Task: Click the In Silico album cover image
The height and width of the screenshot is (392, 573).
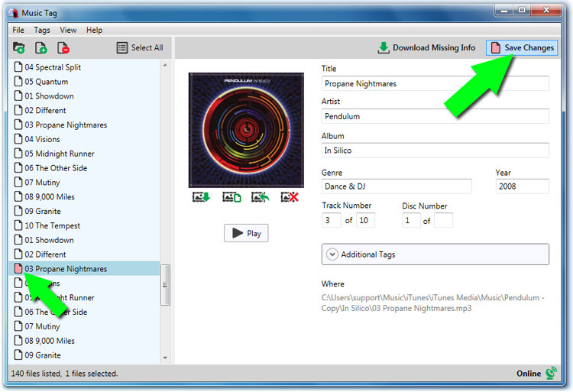Action: click(246, 130)
